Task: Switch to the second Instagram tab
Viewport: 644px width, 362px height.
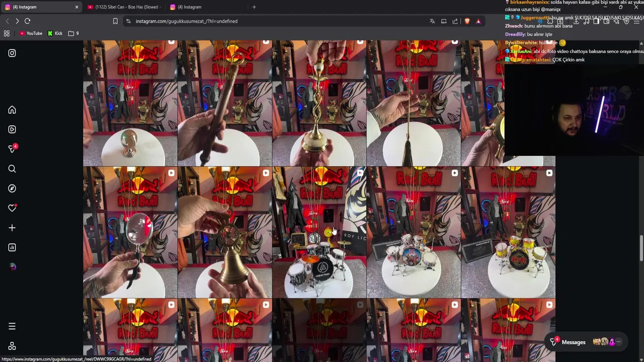Action: 206,7
